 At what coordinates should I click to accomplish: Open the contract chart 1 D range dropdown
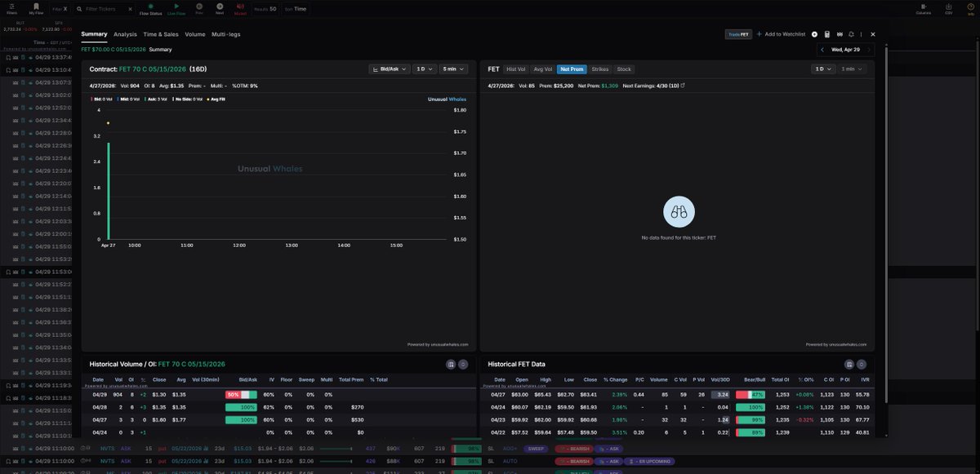pos(424,69)
